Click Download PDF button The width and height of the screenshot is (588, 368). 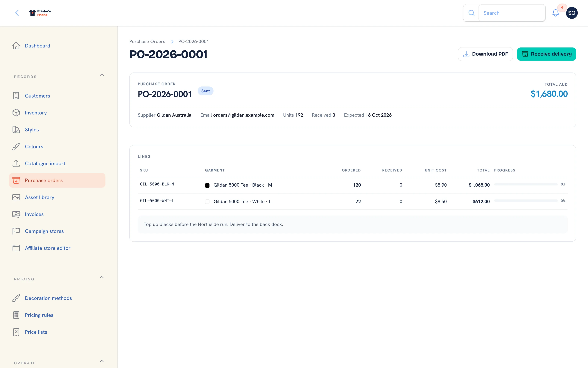[485, 54]
